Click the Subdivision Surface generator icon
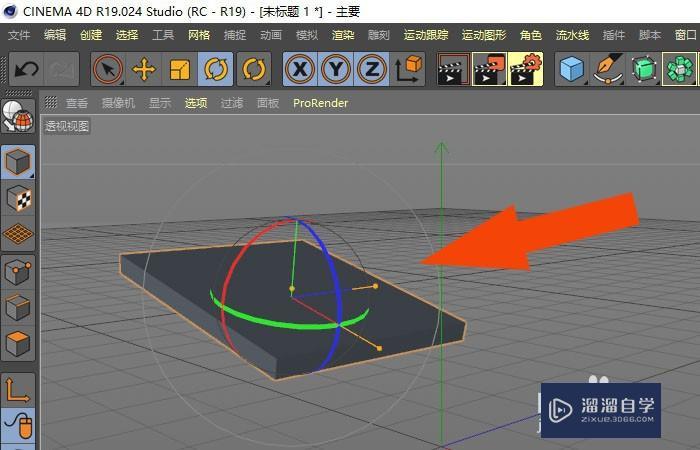 [644, 69]
